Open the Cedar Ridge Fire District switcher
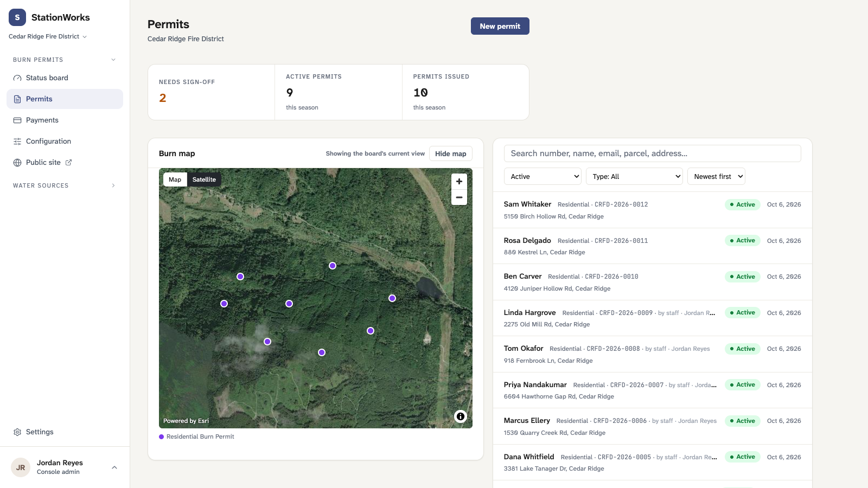The width and height of the screenshot is (868, 488). pos(48,36)
